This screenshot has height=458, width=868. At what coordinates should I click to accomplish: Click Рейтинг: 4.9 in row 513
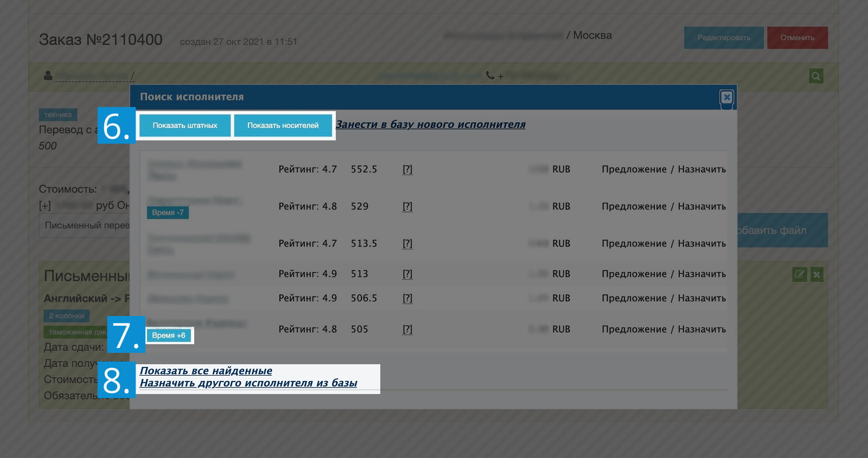coord(308,274)
